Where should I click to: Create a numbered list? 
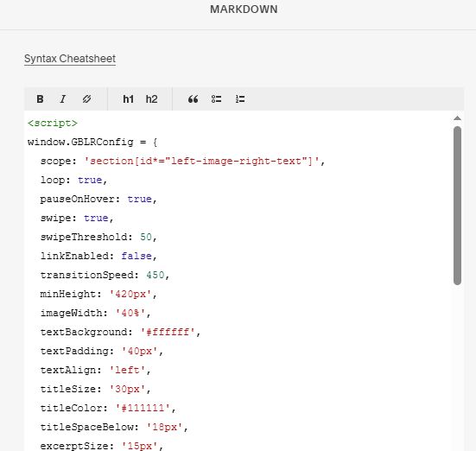click(x=240, y=99)
